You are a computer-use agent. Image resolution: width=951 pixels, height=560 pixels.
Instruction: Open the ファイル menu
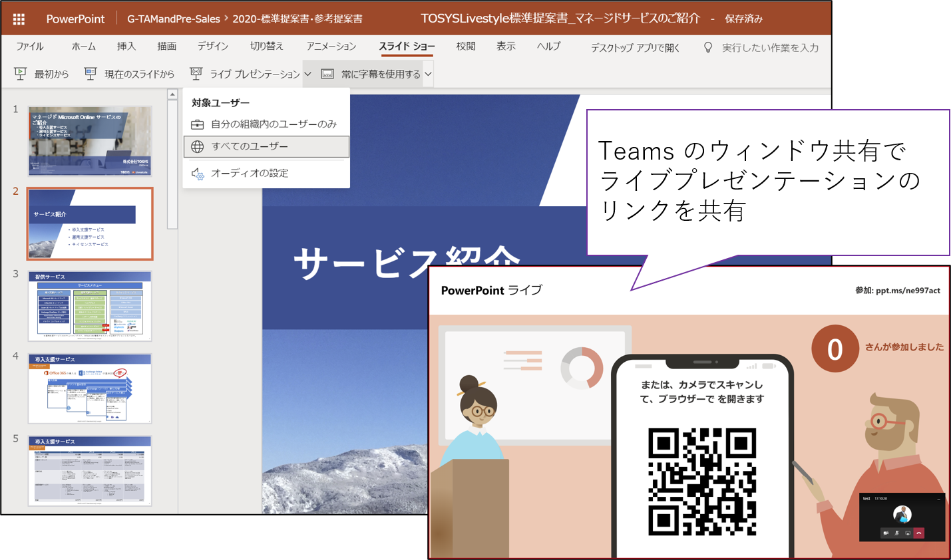click(30, 47)
